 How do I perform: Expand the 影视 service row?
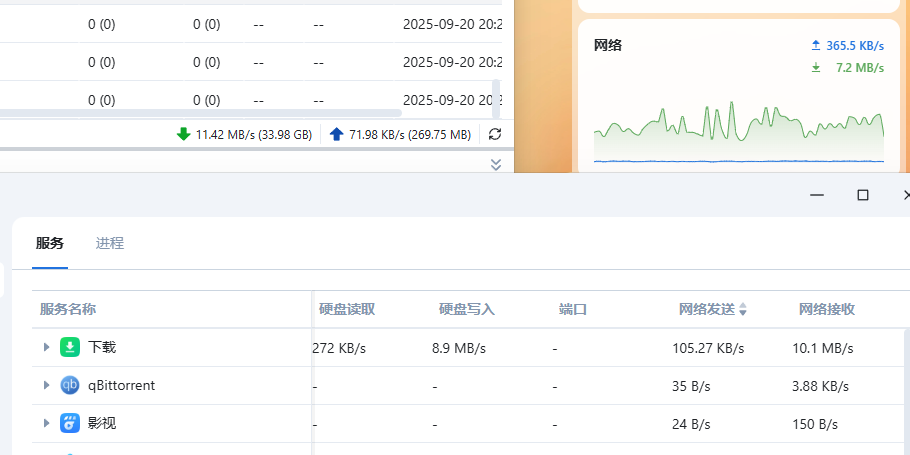[47, 423]
